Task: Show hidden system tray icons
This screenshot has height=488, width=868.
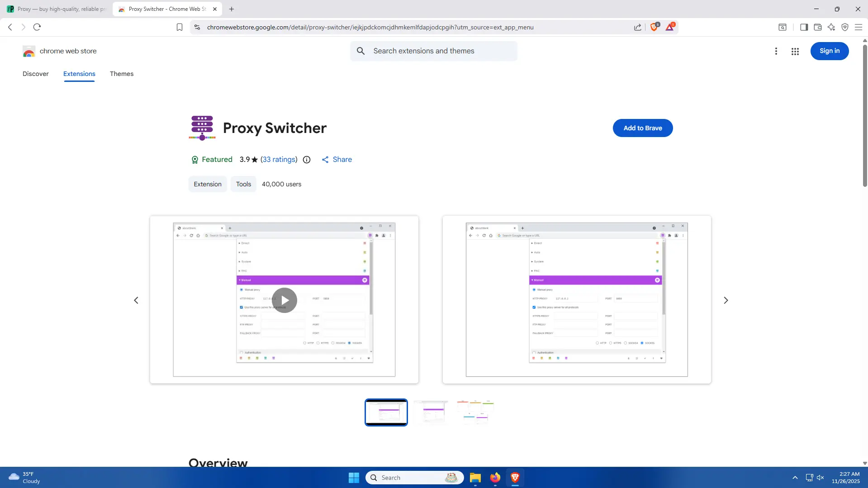Action: click(x=795, y=478)
